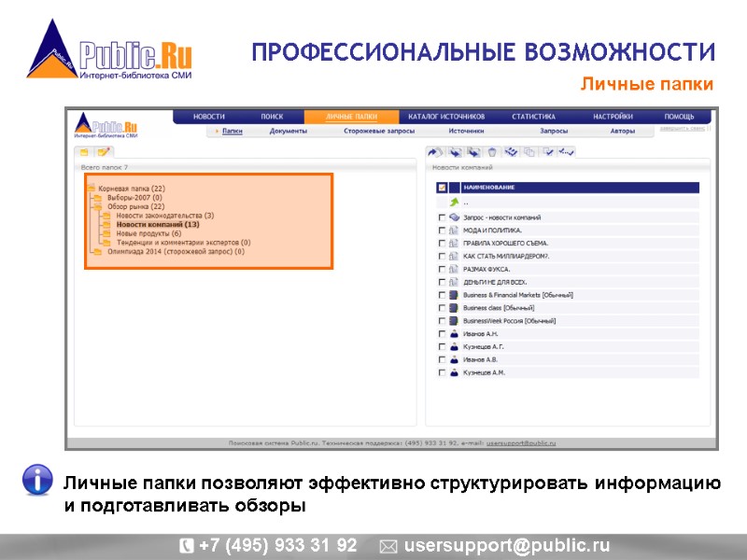Click the create new folder icon
Viewport: 747px width, 560px height.
(x=84, y=152)
